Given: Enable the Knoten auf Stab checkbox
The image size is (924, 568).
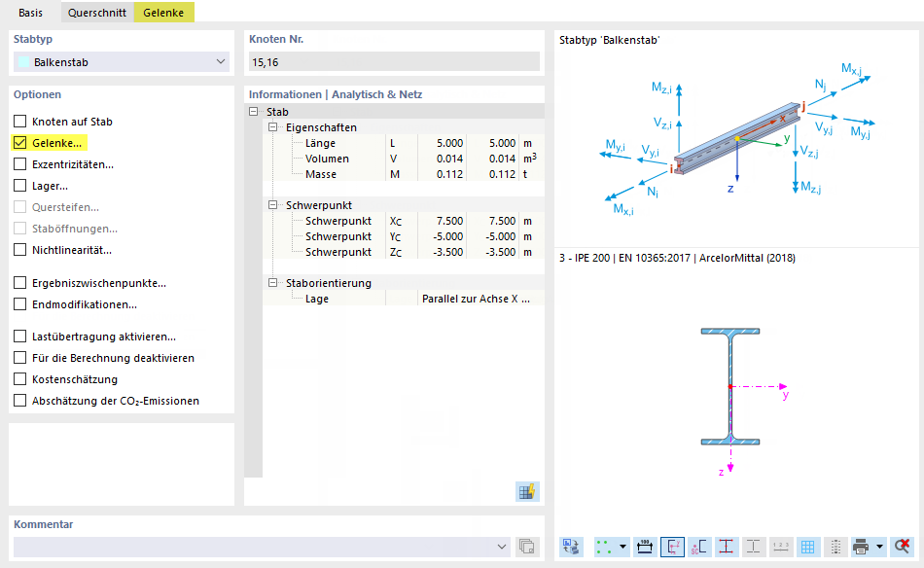Looking at the screenshot, I should [20, 122].
